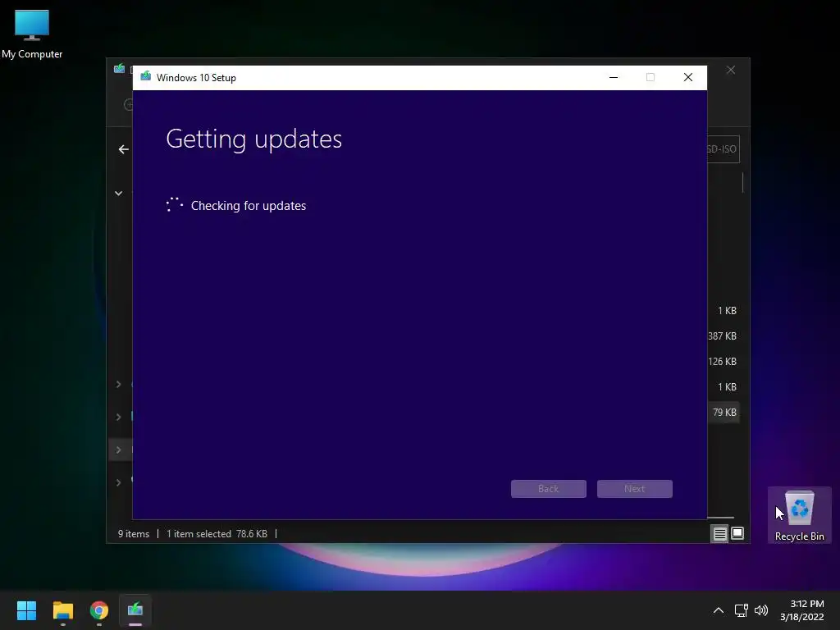
Task: Select the Windows Setup taskbar icon
Action: coord(135,610)
